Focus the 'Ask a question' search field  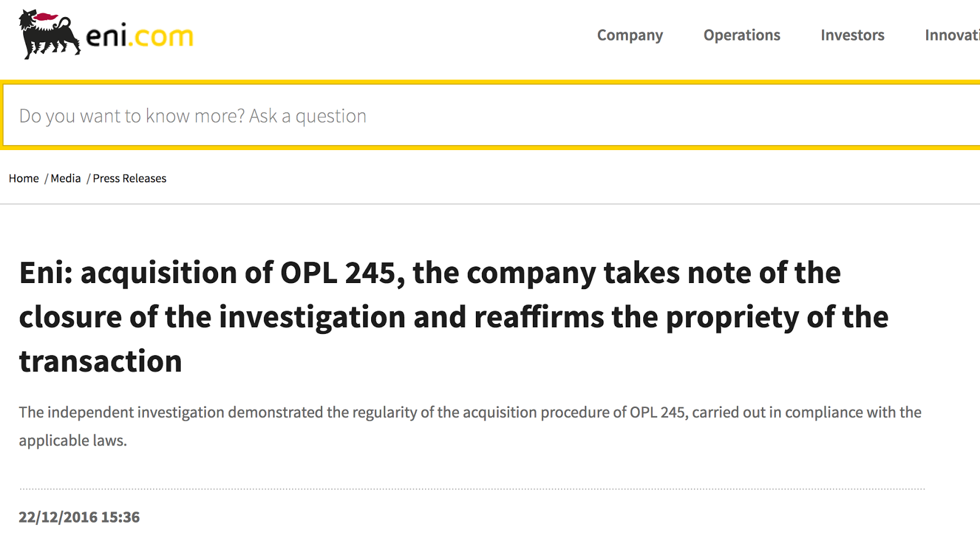click(x=490, y=116)
